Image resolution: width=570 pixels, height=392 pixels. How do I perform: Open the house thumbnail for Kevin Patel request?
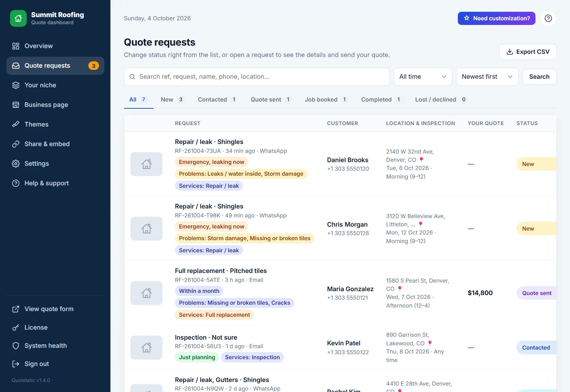(x=146, y=347)
